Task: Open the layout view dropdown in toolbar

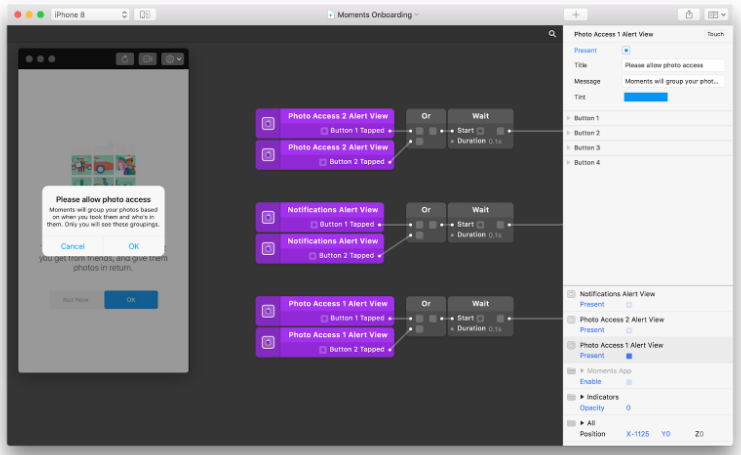Action: coord(717,15)
